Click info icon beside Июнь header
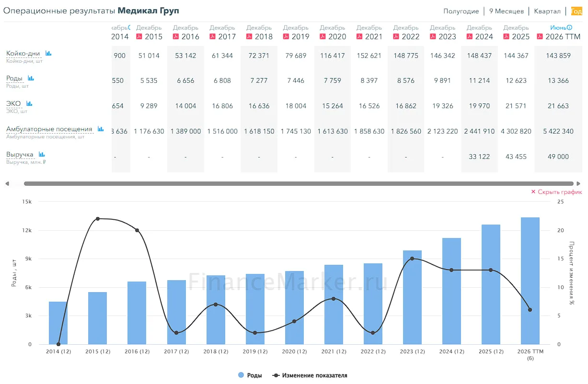Screen dimensions: 588x384 (570, 28)
